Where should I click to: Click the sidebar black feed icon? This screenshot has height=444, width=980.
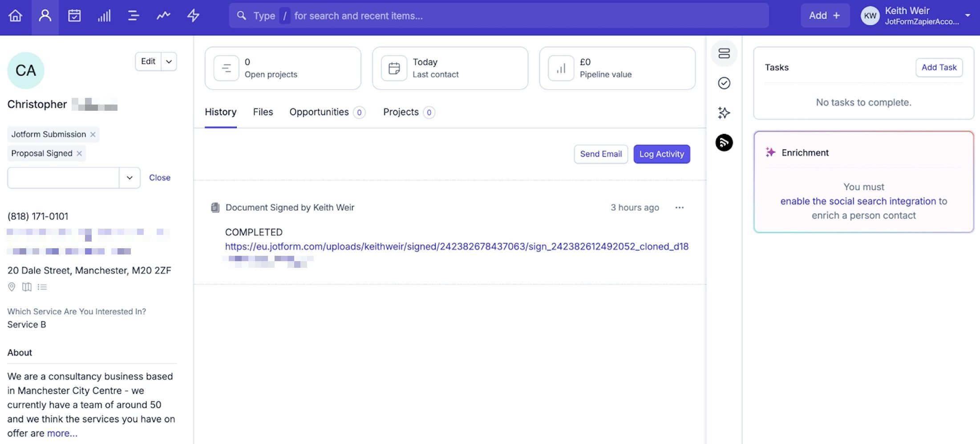tap(724, 142)
